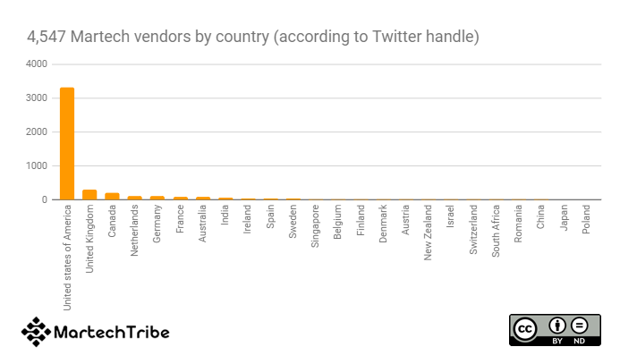Select the Germany bar

coord(157,198)
